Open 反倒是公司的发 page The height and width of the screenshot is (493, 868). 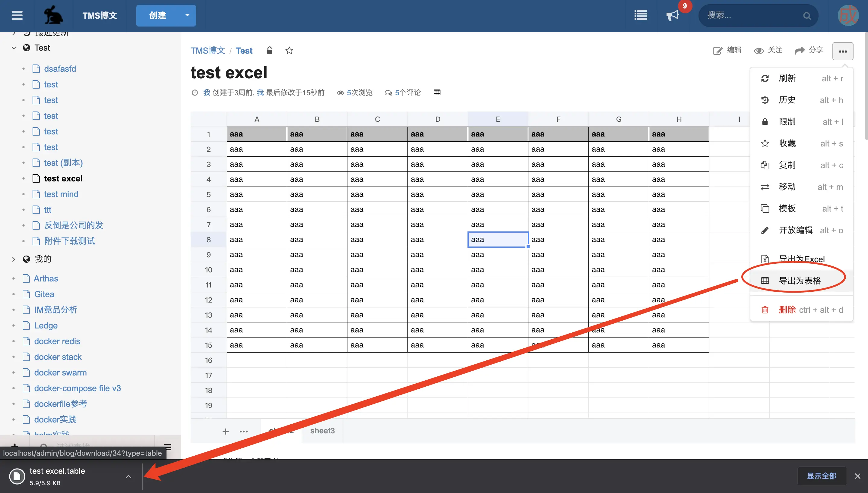tap(74, 225)
